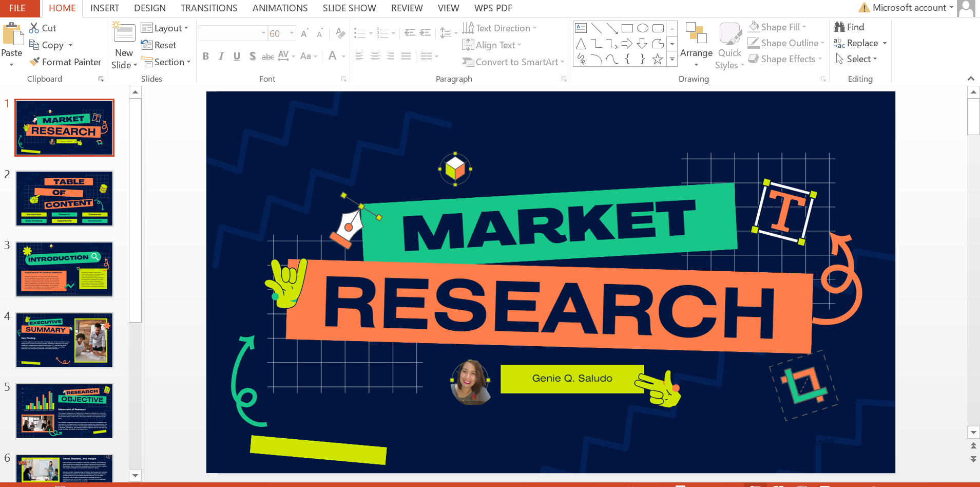Click the Format Painter brush icon
980x487 pixels.
tap(34, 62)
